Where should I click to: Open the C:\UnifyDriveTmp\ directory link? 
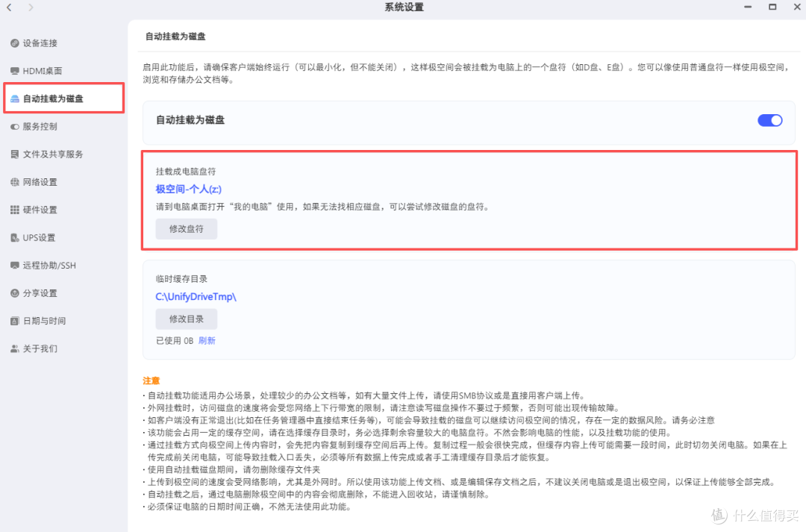point(196,296)
